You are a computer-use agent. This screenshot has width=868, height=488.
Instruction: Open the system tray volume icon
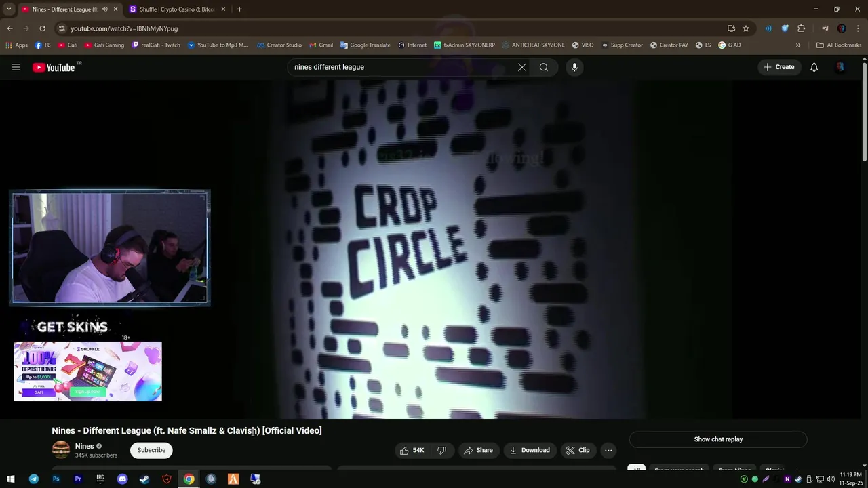pos(831,479)
